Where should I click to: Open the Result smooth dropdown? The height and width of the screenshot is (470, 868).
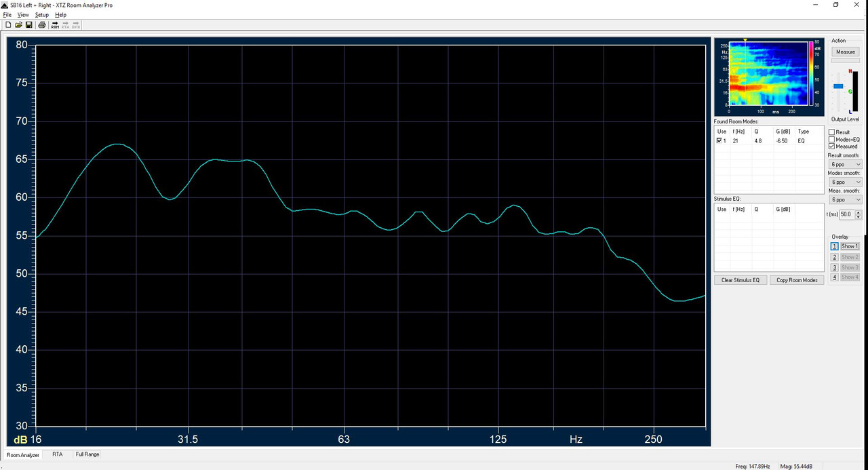coord(846,164)
